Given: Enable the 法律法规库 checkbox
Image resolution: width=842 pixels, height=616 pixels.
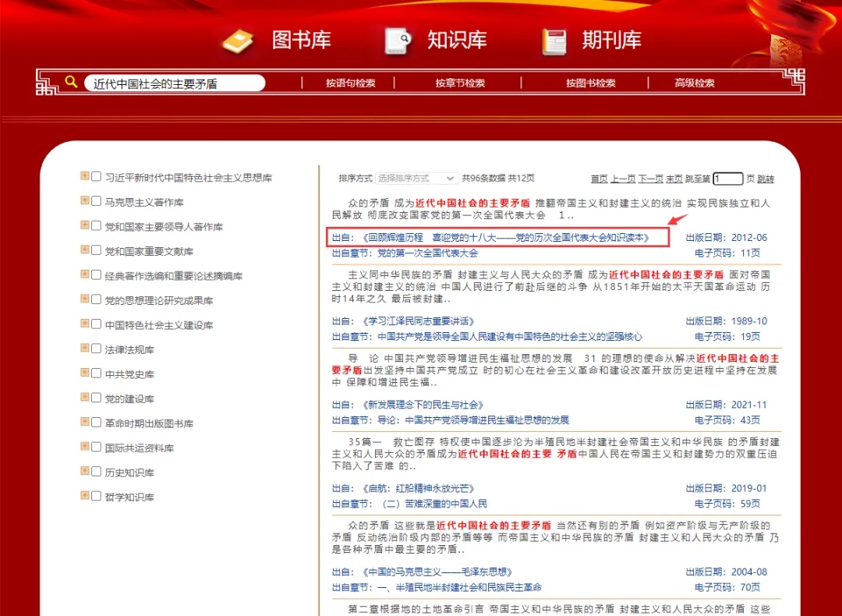Looking at the screenshot, I should pos(97,349).
